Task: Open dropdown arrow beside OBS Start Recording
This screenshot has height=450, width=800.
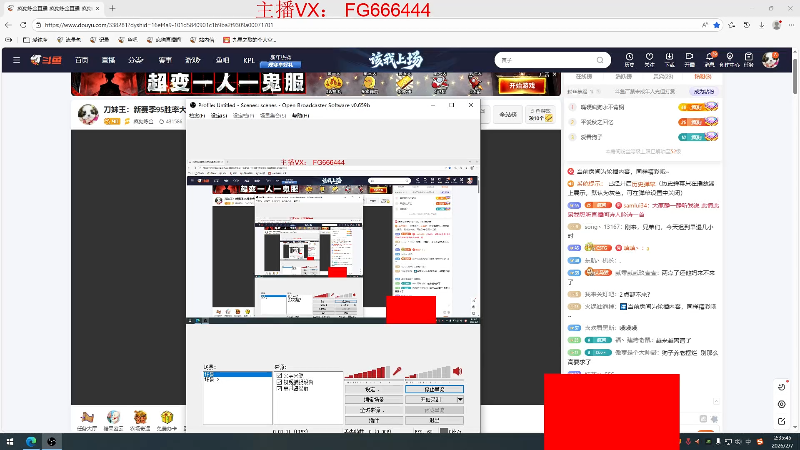Action: click(460, 399)
